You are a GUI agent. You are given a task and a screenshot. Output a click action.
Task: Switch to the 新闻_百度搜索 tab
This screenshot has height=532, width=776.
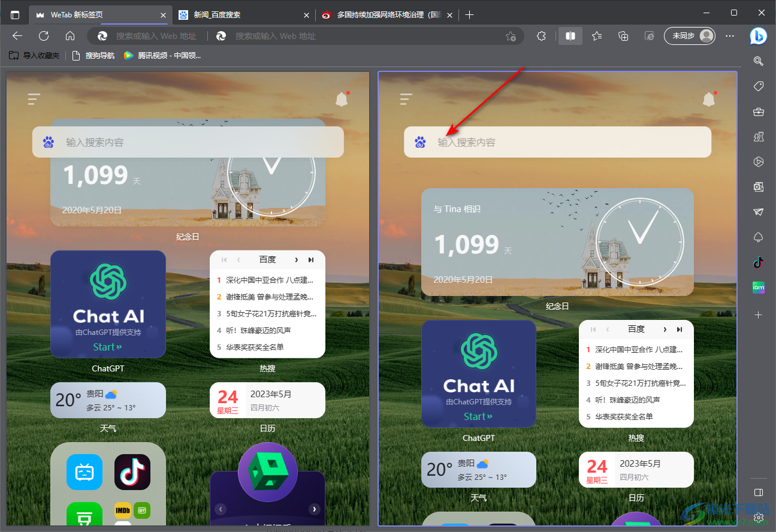[x=244, y=15]
